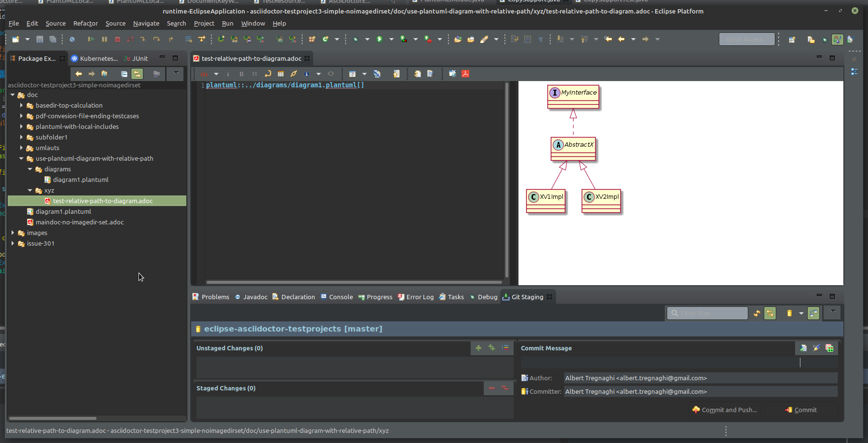Click the Commit Message text area
The image size is (868, 443).
[679, 362]
